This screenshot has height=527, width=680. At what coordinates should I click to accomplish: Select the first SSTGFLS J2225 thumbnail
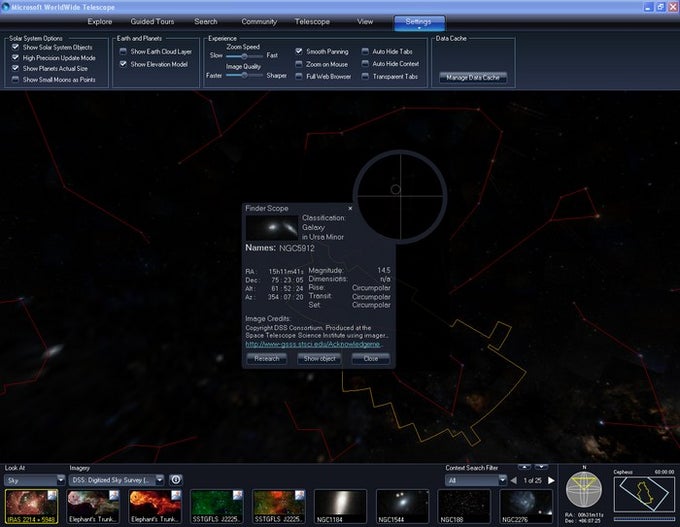click(x=217, y=507)
